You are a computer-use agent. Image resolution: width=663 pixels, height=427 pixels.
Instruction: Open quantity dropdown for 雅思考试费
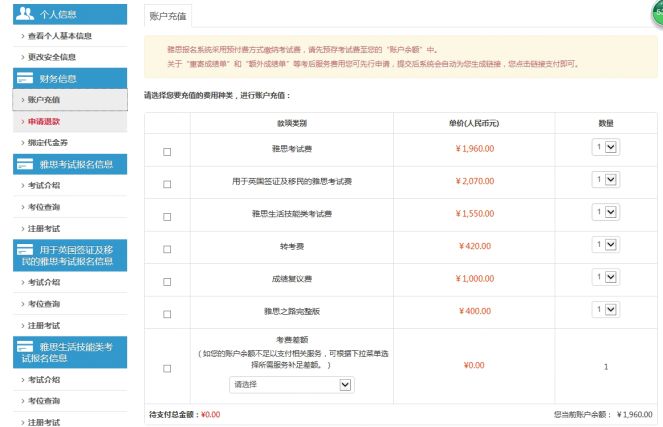(x=606, y=147)
